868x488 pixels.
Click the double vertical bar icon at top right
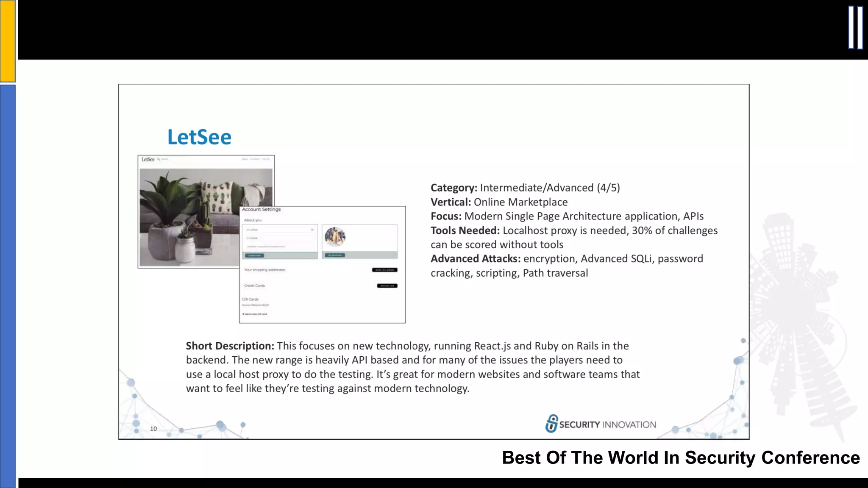tap(855, 28)
